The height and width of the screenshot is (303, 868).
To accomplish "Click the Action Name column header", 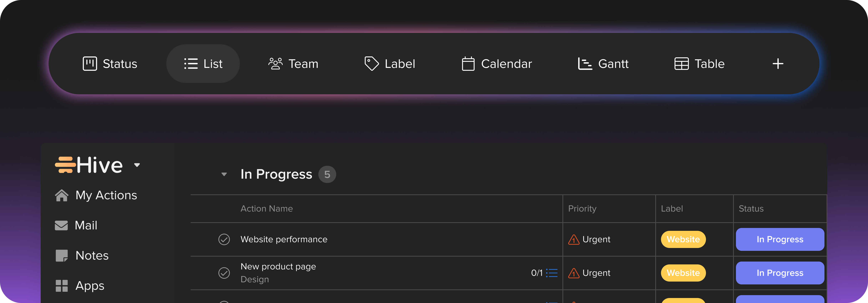I will [267, 209].
